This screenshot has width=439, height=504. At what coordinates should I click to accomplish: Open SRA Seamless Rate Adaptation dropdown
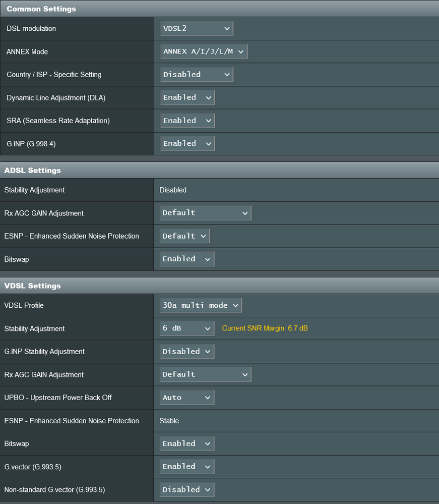(187, 121)
